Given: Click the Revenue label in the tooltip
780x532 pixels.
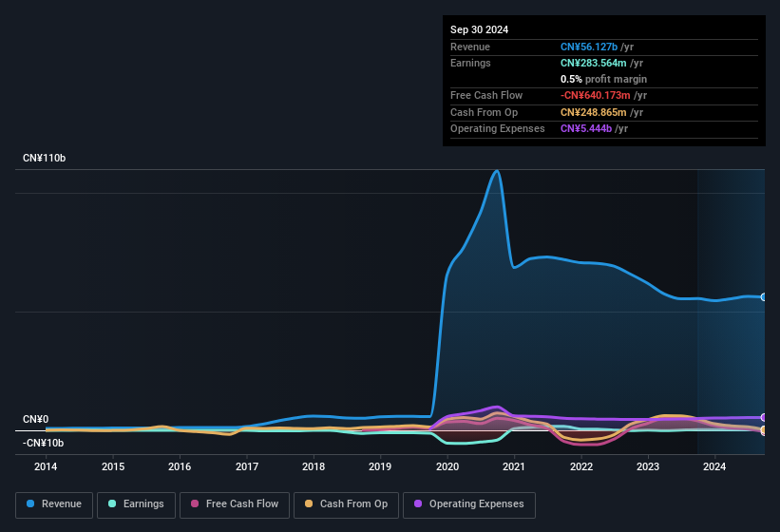Looking at the screenshot, I should pyautogui.click(x=470, y=47).
